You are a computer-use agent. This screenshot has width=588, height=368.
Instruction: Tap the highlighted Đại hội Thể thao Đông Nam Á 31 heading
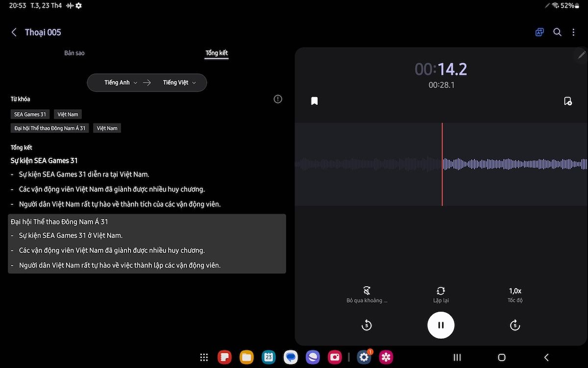tap(59, 222)
